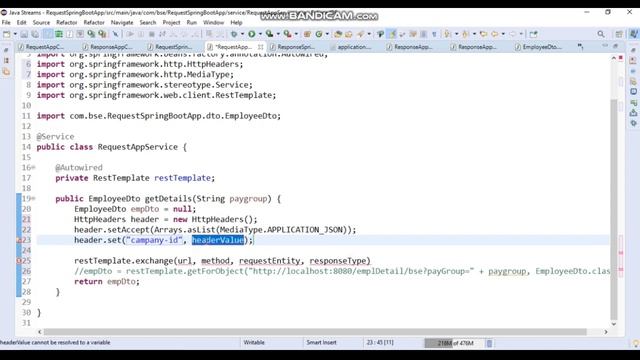Click the New Java Package icon
Viewport: 640px width, 360px height.
pos(307,34)
